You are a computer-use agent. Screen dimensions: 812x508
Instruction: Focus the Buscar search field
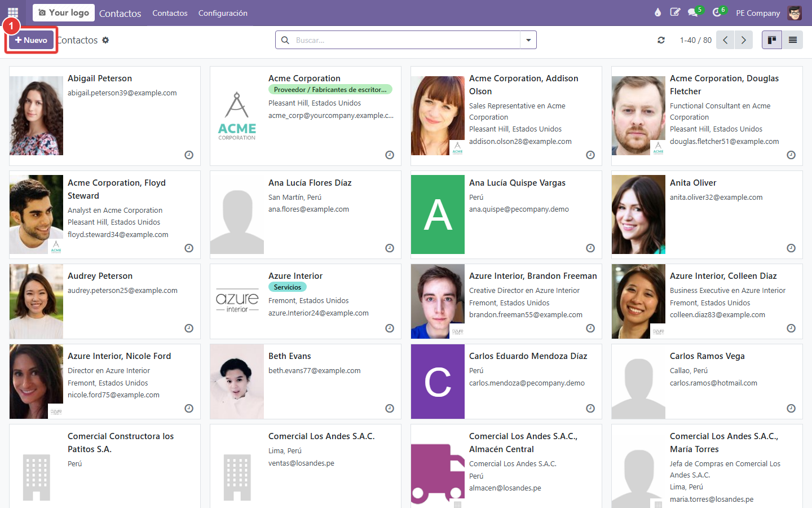coord(406,40)
